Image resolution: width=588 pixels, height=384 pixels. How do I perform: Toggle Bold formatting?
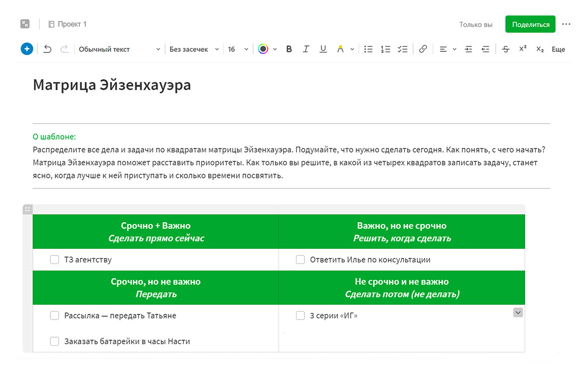289,49
